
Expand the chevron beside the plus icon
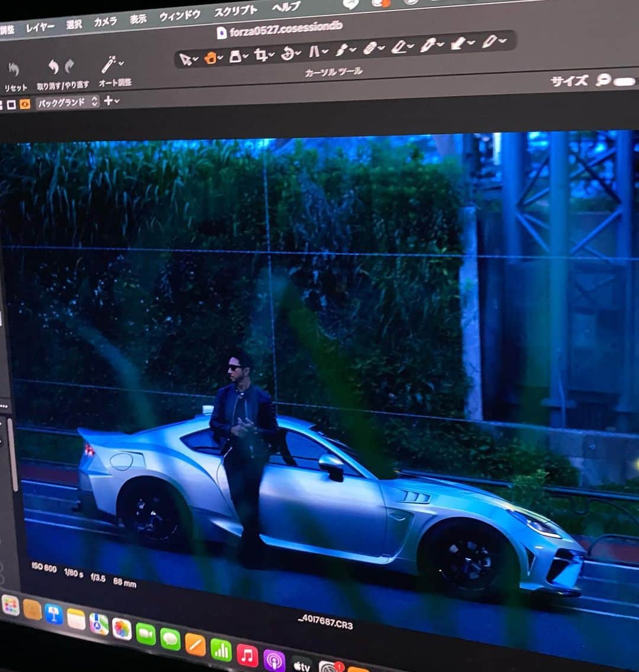pos(117,101)
